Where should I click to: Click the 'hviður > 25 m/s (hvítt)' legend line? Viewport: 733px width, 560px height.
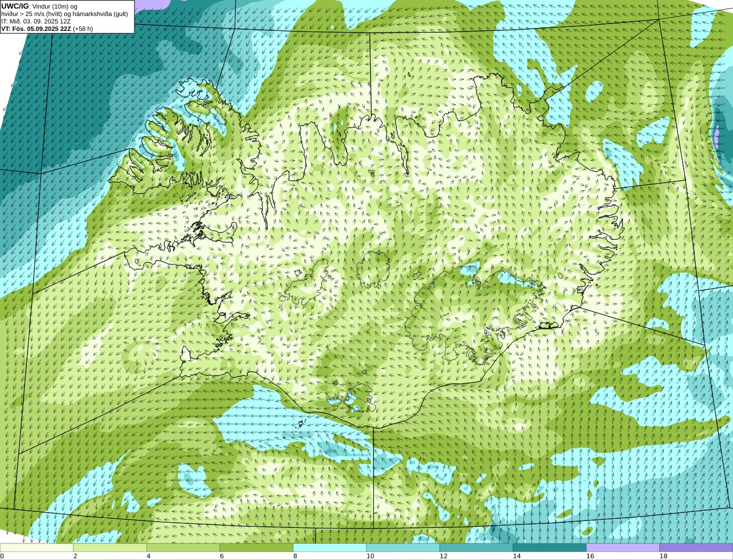click(x=65, y=14)
